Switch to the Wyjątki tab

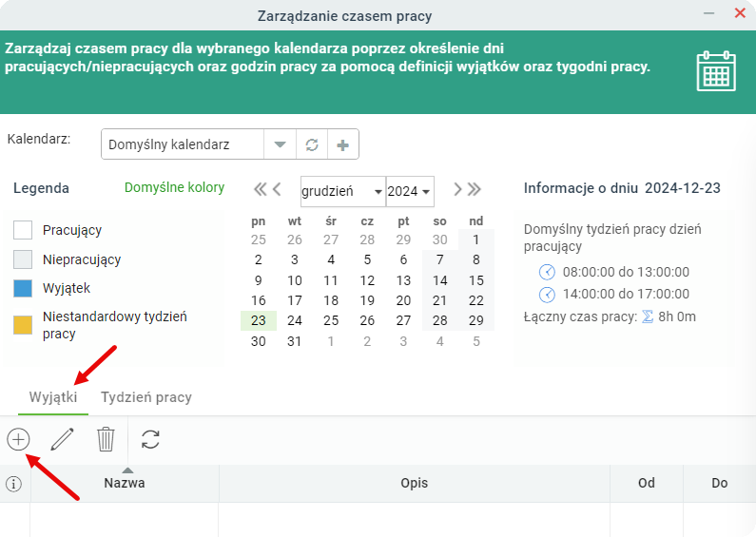click(x=53, y=397)
